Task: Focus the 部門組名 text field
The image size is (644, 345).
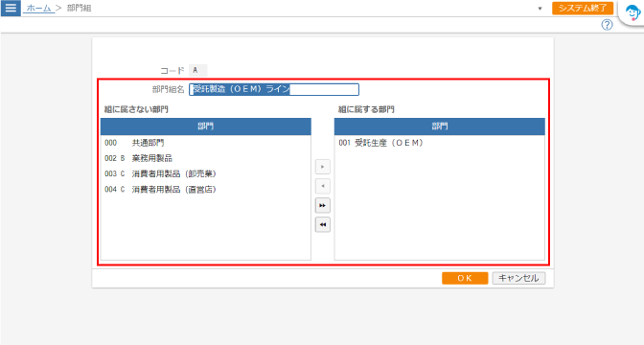Action: (x=274, y=89)
